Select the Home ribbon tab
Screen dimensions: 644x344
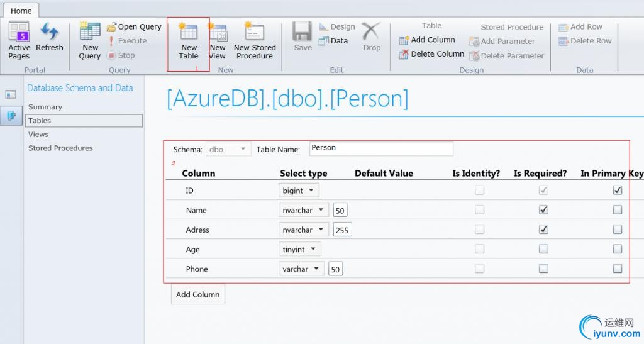coord(21,11)
